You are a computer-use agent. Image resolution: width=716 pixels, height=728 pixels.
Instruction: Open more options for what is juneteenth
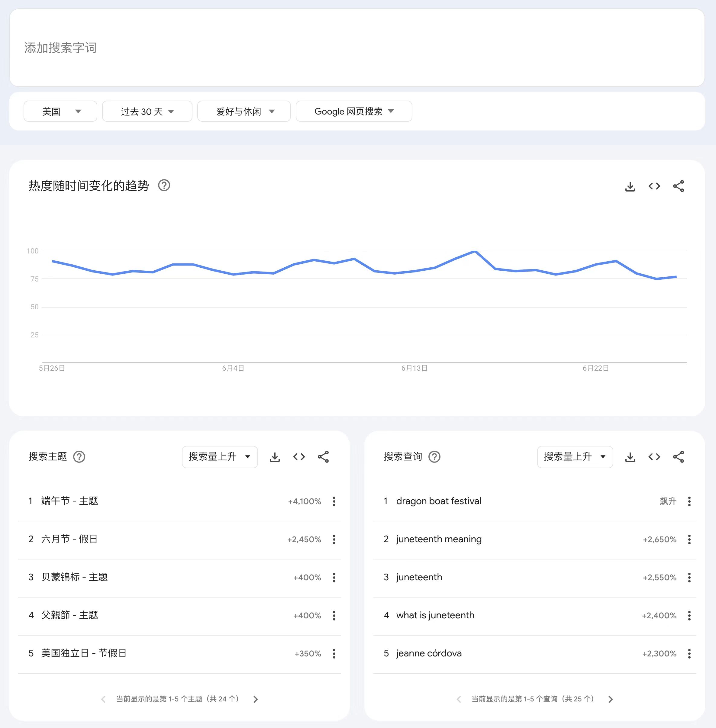point(689,616)
